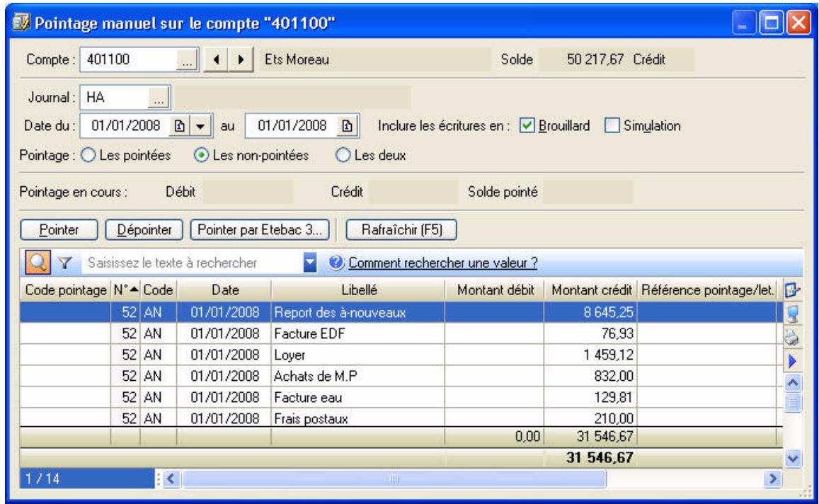This screenshot has height=504, width=819.
Task: Select the Les non-pointées radio option
Action: (201, 155)
